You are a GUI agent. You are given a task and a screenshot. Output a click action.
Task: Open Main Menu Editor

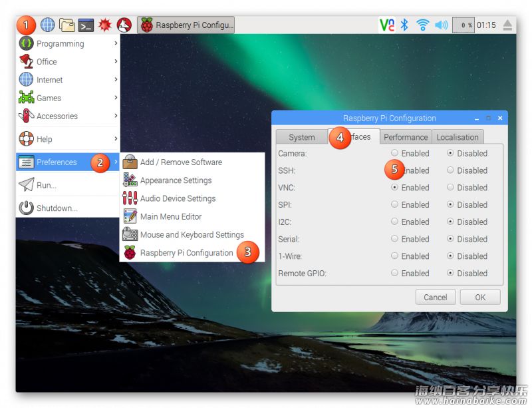coord(192,216)
